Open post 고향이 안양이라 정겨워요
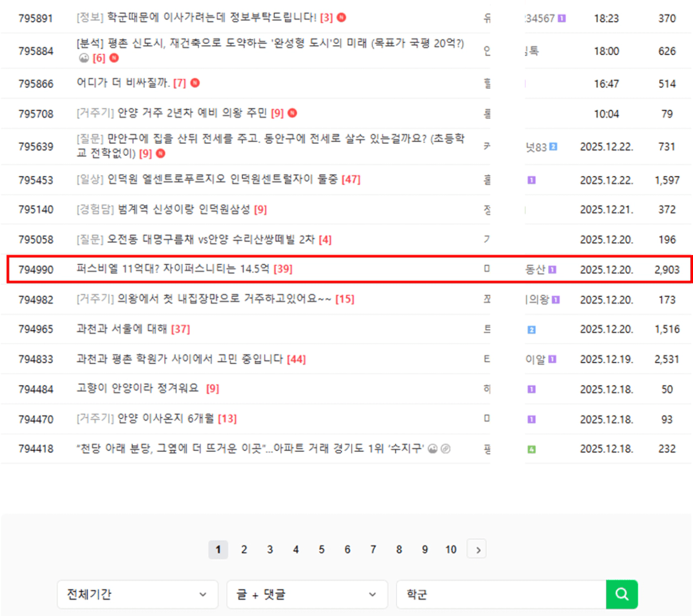This screenshot has width=693, height=616. (x=138, y=388)
